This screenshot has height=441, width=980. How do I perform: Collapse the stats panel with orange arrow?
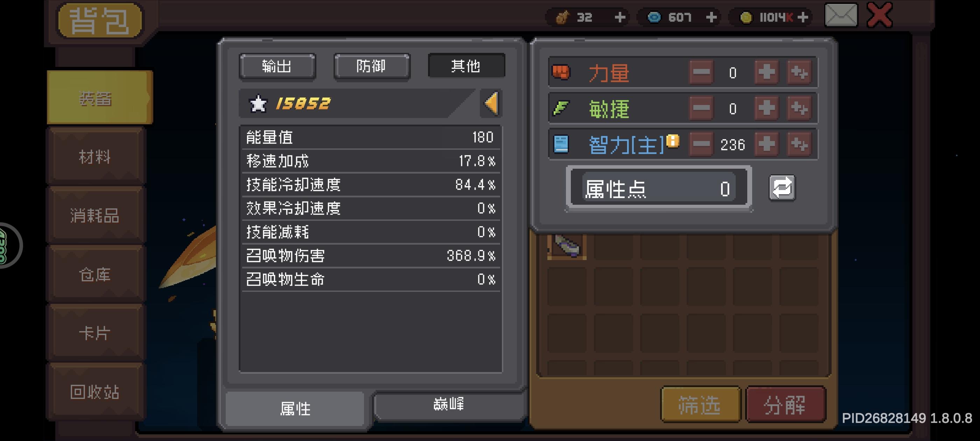[x=491, y=103]
